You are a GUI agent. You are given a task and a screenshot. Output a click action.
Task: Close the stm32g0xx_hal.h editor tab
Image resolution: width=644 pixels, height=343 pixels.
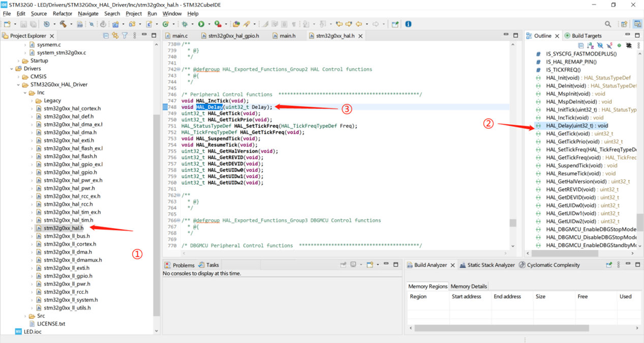(360, 36)
